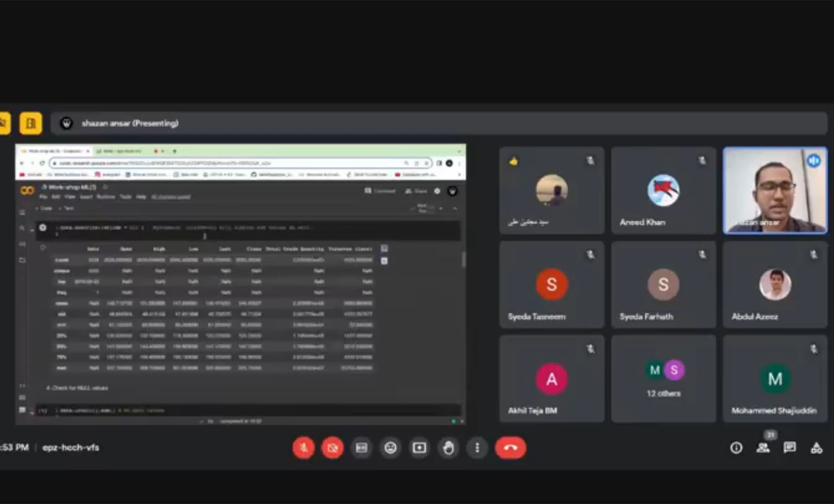Click the Colab logo in the shared screen
Screen dimensions: 834x504
pyautogui.click(x=27, y=191)
